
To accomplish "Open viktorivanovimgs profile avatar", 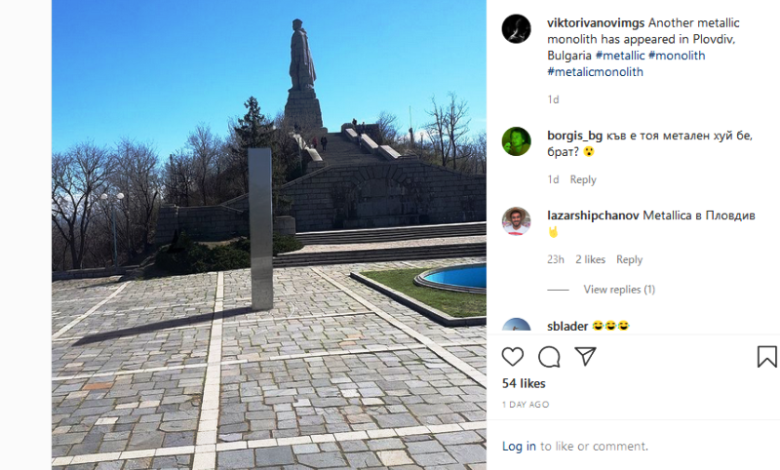I will coord(516,29).
